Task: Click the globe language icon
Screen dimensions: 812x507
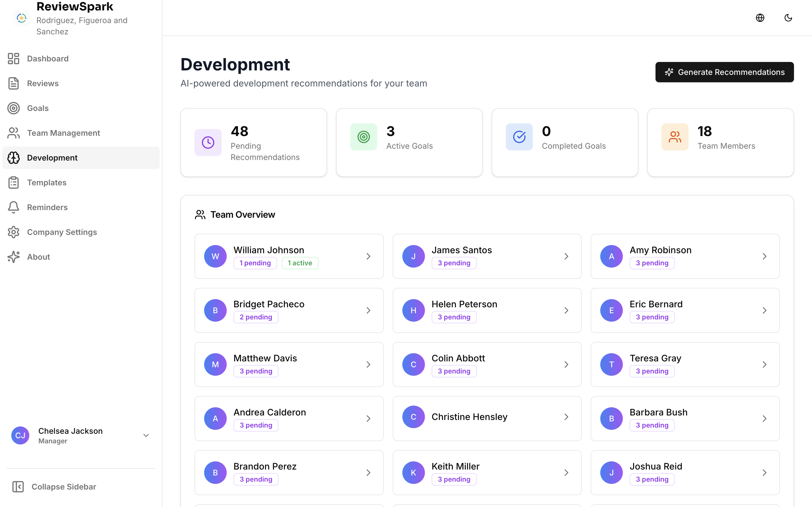Action: click(x=760, y=18)
